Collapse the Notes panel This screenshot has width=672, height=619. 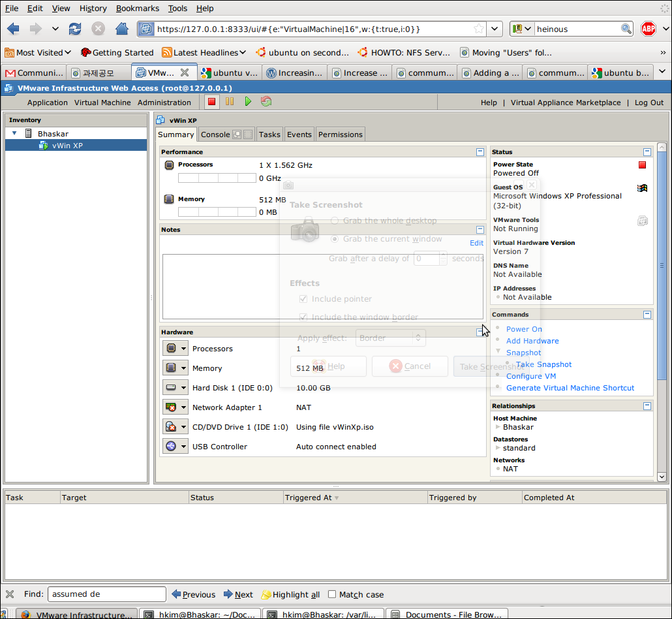pos(480,229)
